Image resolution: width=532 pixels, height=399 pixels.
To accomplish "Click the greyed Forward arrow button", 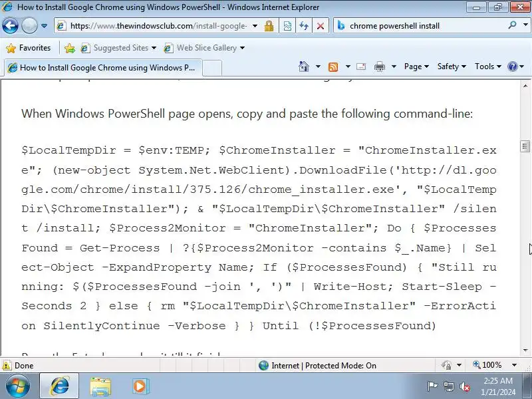I will click(29, 25).
